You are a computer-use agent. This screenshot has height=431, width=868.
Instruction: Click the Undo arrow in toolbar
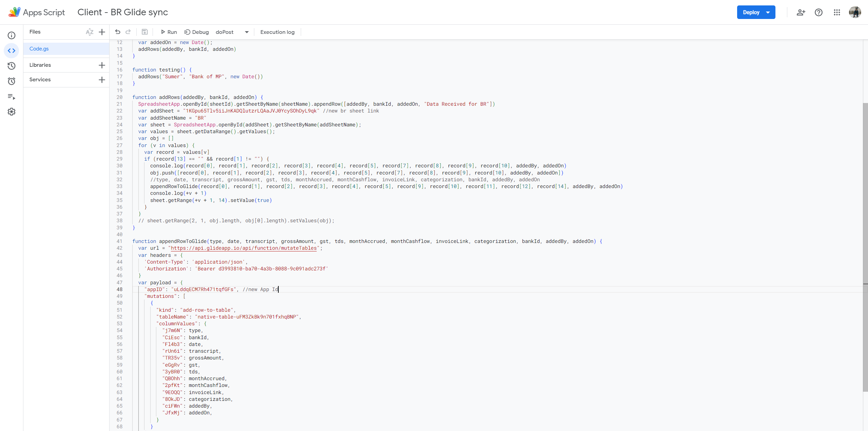click(x=118, y=32)
